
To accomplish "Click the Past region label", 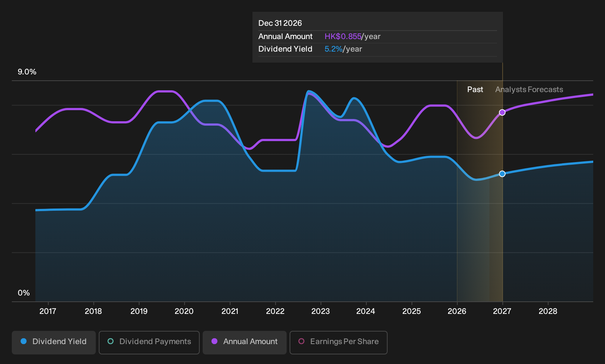I will click(475, 90).
